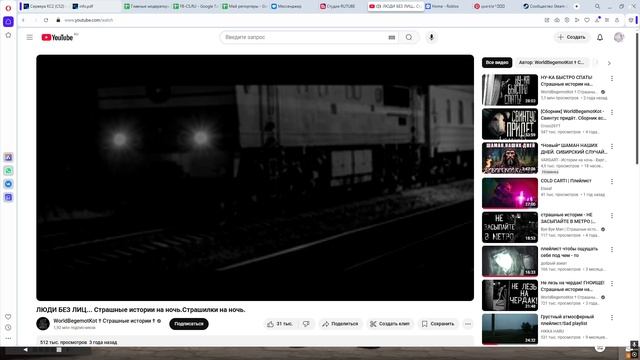The width and height of the screenshot is (640, 360).
Task: Open the Шаман наших дней thumbnail
Action: point(510,158)
